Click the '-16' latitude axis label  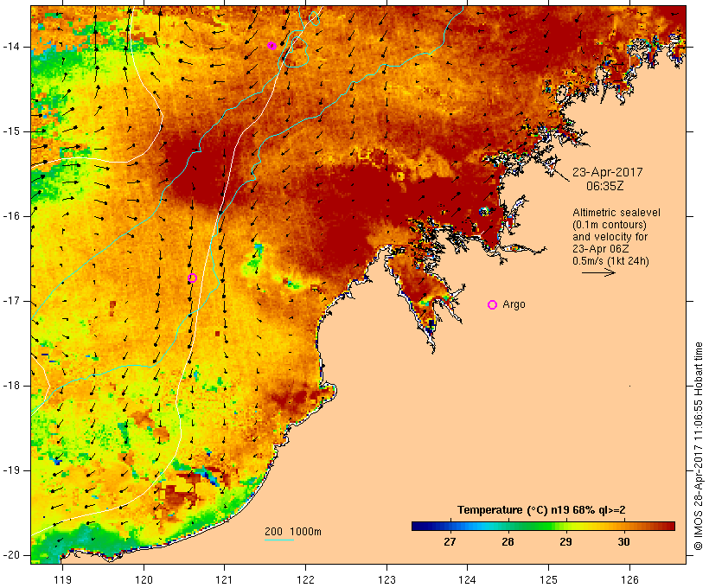coord(11,216)
